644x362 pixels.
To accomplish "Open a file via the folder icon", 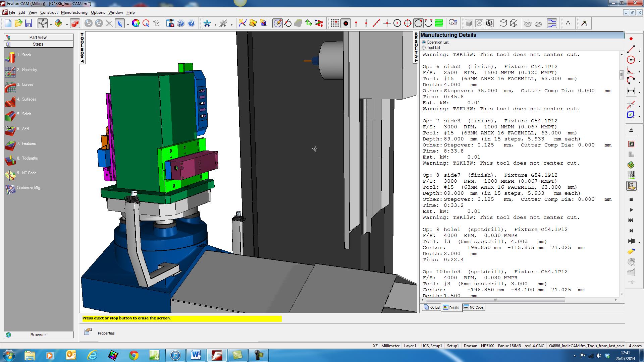I will coord(18,23).
